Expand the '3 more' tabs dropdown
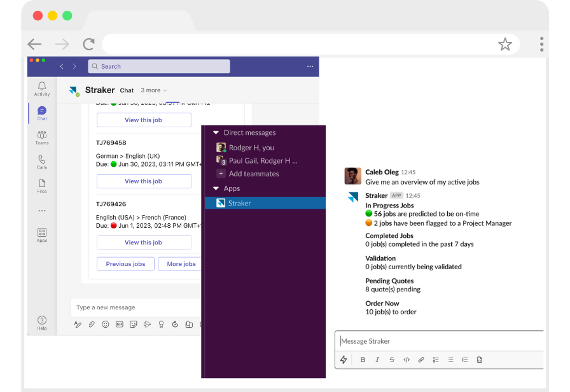Image resolution: width=570 pixels, height=392 pixels. point(154,90)
